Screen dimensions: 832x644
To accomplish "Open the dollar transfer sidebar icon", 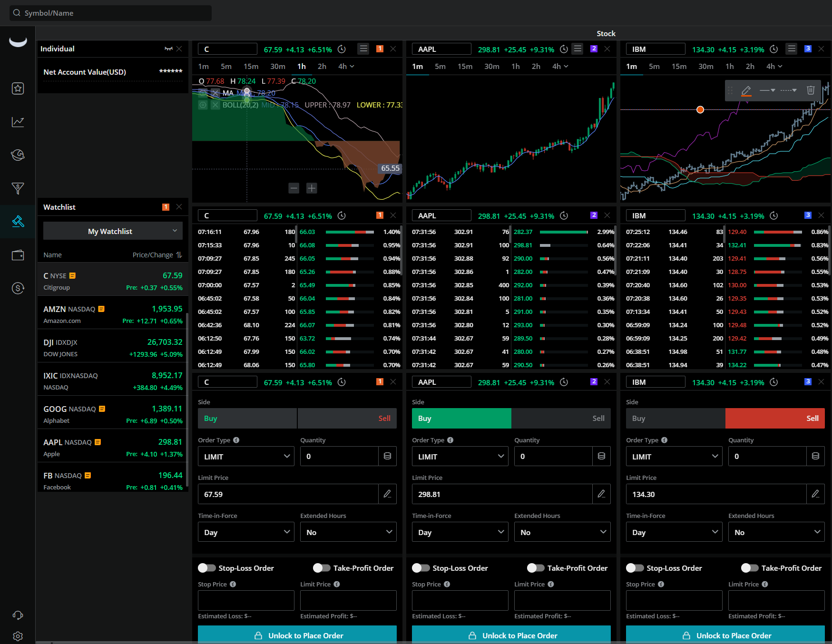I will (x=18, y=288).
